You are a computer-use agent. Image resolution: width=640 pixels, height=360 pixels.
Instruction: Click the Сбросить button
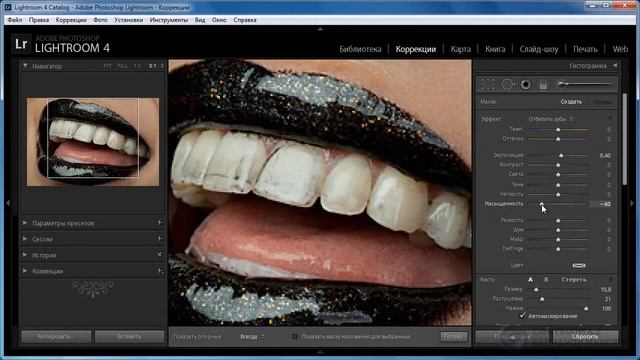click(x=585, y=337)
